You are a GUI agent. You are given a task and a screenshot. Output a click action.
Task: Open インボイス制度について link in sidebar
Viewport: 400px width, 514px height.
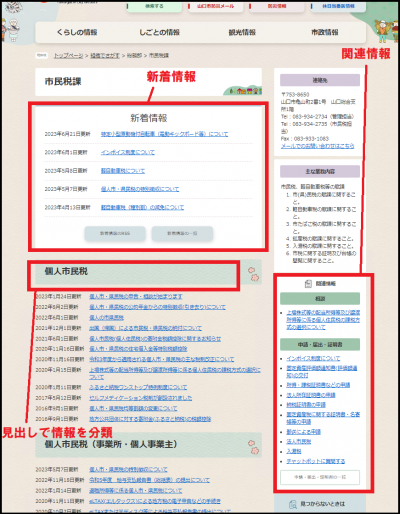point(313,358)
